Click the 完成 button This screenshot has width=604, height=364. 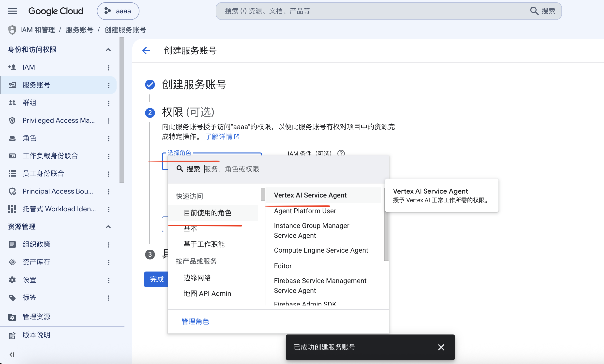pos(156,279)
